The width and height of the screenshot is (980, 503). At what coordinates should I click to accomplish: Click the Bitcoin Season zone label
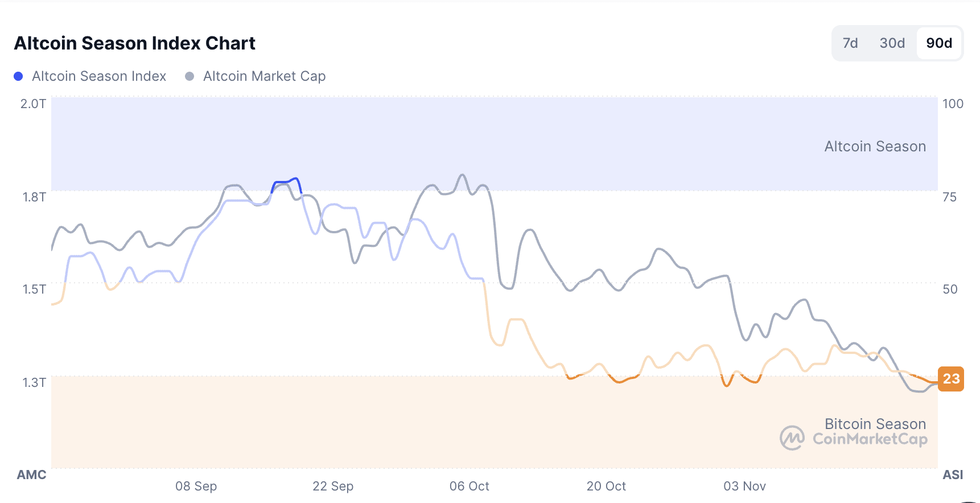click(875, 424)
